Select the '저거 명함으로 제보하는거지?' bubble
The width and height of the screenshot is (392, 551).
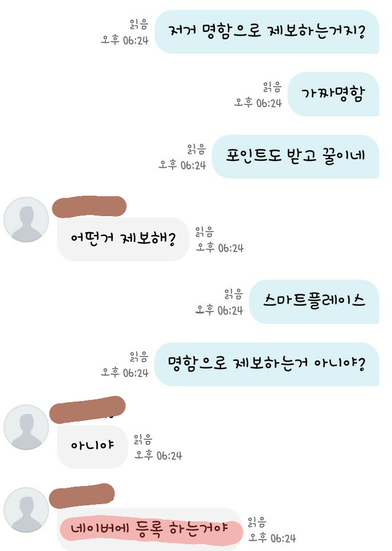pos(267,31)
